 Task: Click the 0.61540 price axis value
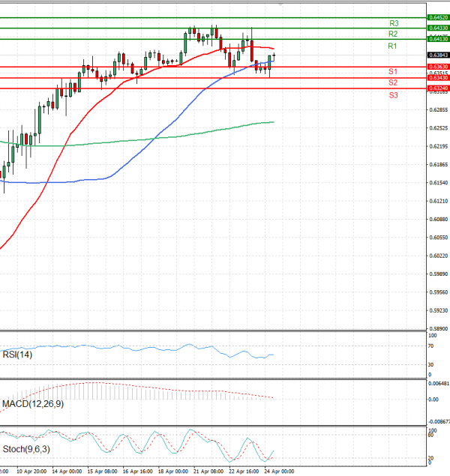(x=439, y=183)
